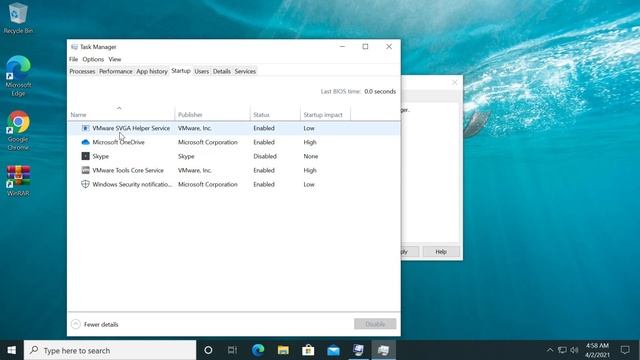Click the taskbar search box
Image resolution: width=640 pixels, height=360 pixels.
(x=110, y=350)
